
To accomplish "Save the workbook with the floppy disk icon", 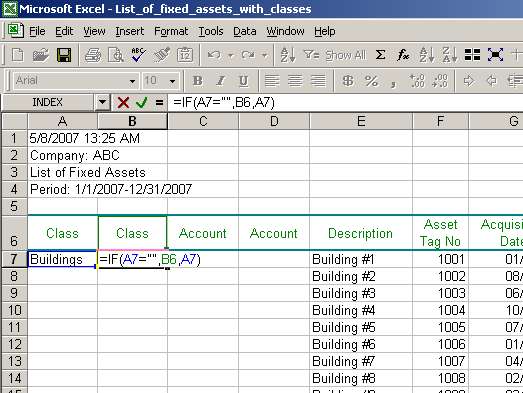I will point(64,55).
